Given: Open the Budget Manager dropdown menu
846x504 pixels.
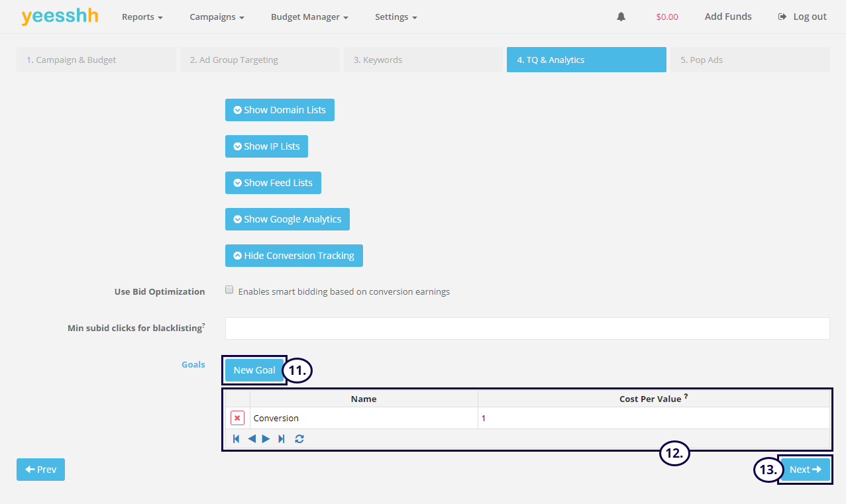Looking at the screenshot, I should (x=309, y=17).
